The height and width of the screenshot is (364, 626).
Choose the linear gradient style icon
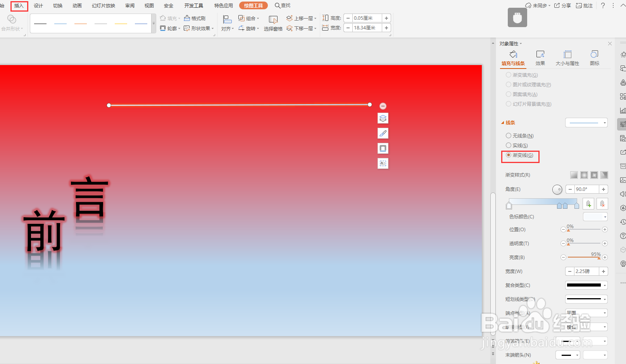pyautogui.click(x=574, y=175)
